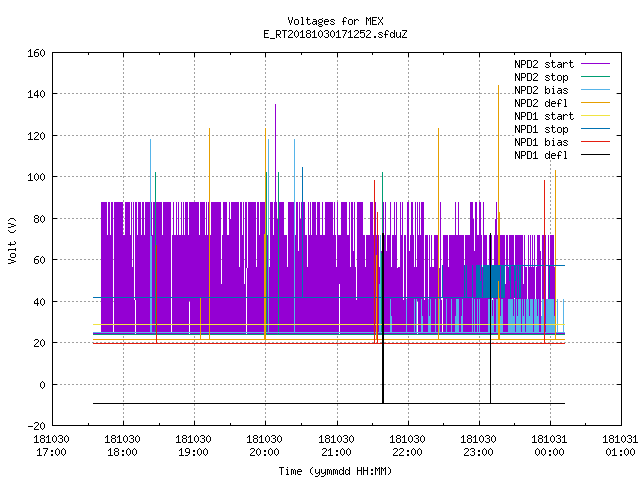
Task: Click the 140 y-axis tick label
Action: [x=36, y=94]
